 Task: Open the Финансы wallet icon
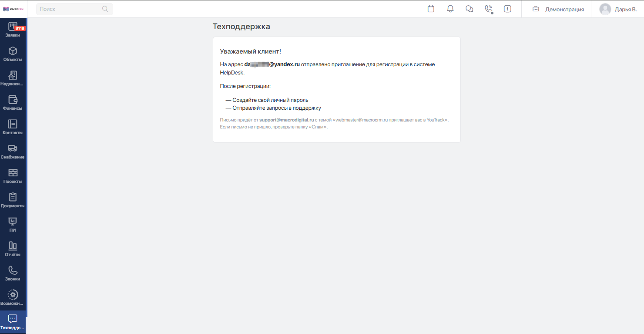coord(13,103)
